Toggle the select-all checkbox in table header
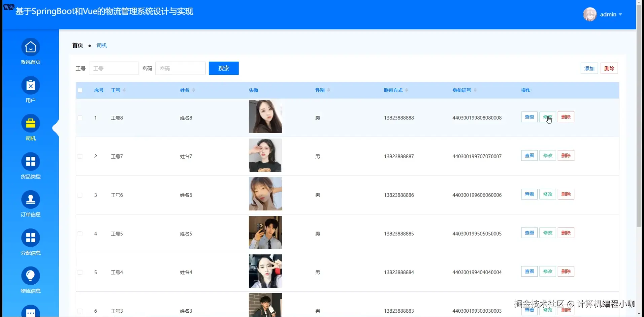 80,90
